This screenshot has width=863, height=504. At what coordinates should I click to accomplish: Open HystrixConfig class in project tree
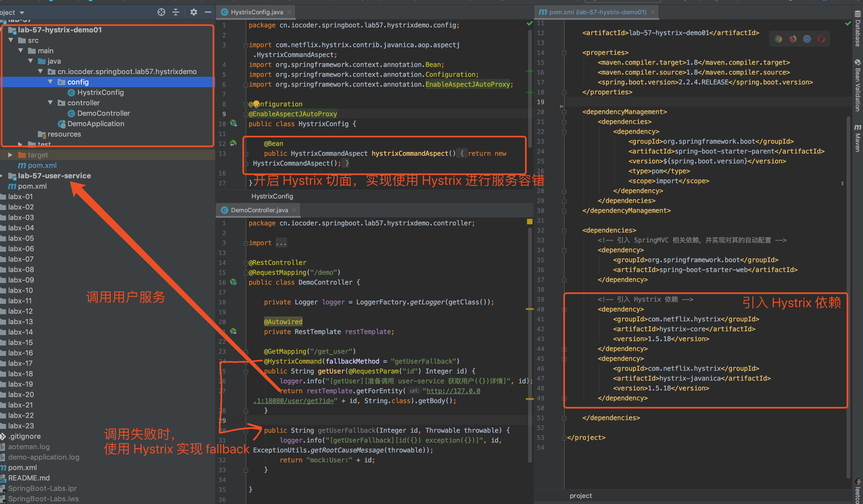[100, 92]
